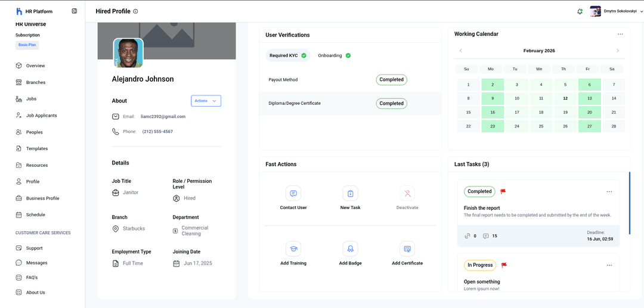Screen dimensions: 644x308
Task: Expand the user account menu chevron
Action: (641, 11)
